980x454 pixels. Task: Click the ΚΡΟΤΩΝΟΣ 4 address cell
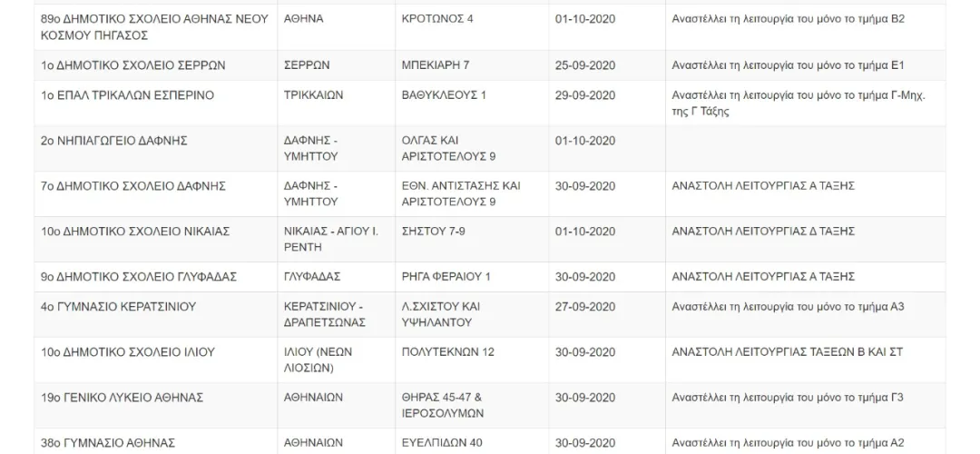point(437,19)
